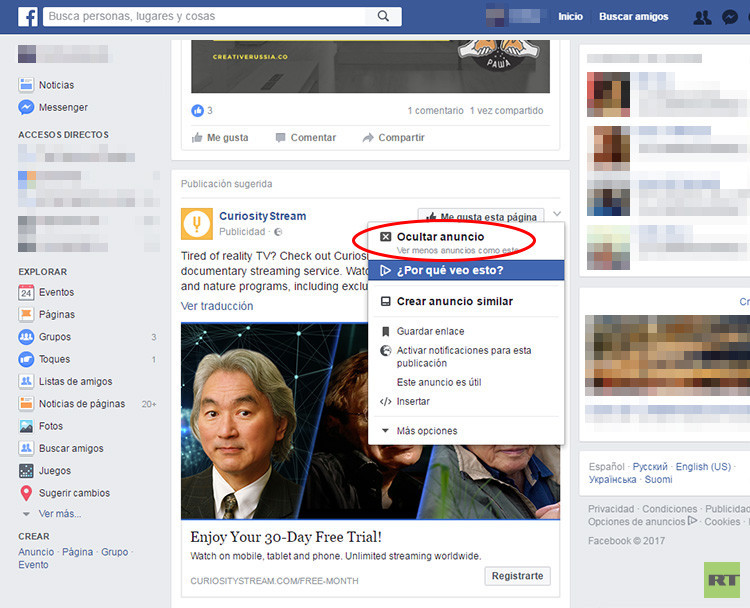The width and height of the screenshot is (750, 608).
Task: Click the Ver traducción link
Action: pyautogui.click(x=217, y=306)
